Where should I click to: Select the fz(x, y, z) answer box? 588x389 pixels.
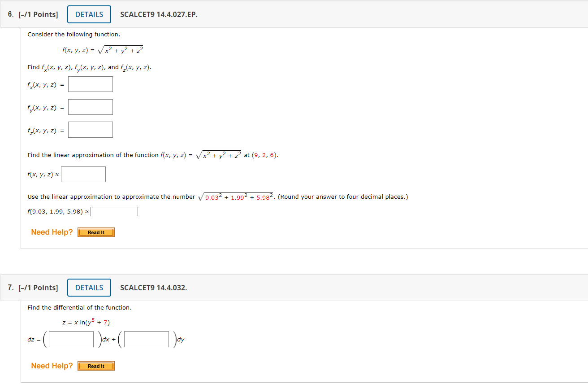pyautogui.click(x=90, y=130)
